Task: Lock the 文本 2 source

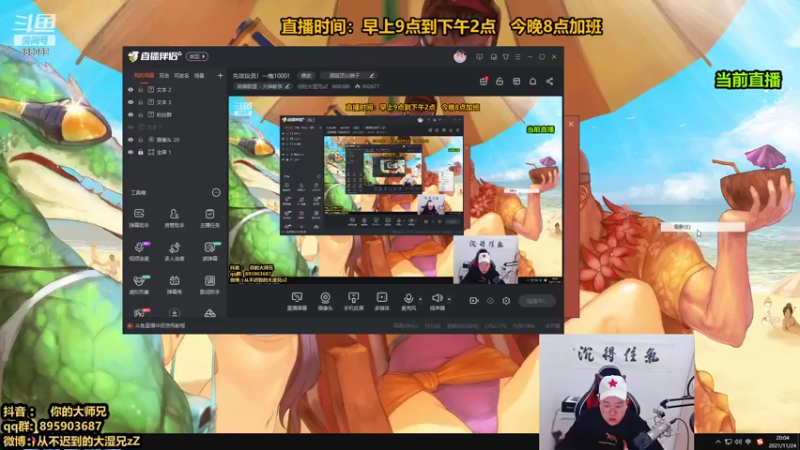Action: [141, 90]
